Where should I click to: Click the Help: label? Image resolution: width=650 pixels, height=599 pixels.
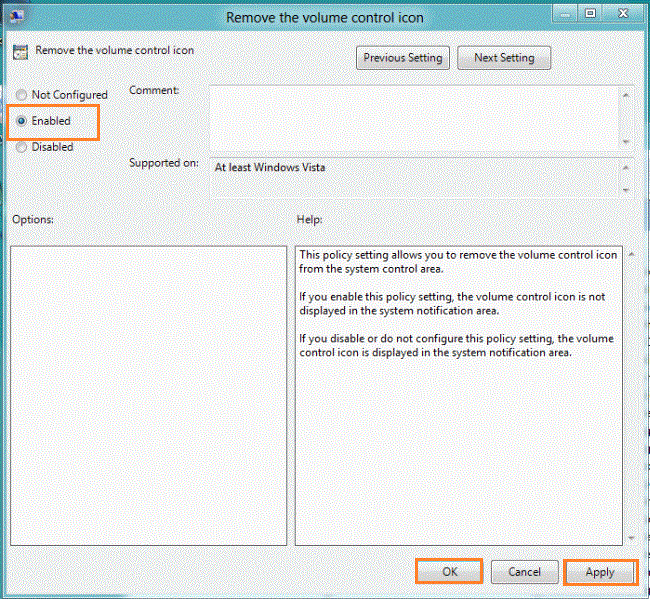pyautogui.click(x=309, y=219)
